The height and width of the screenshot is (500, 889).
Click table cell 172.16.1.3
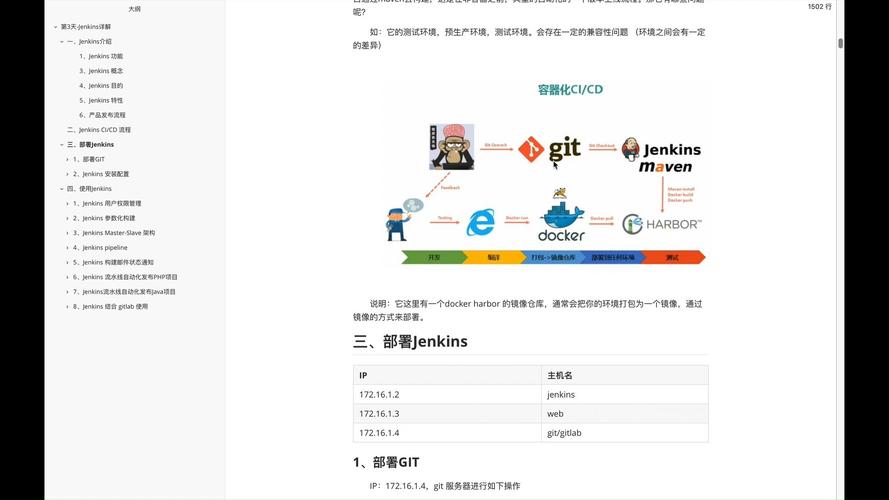pyautogui.click(x=447, y=414)
